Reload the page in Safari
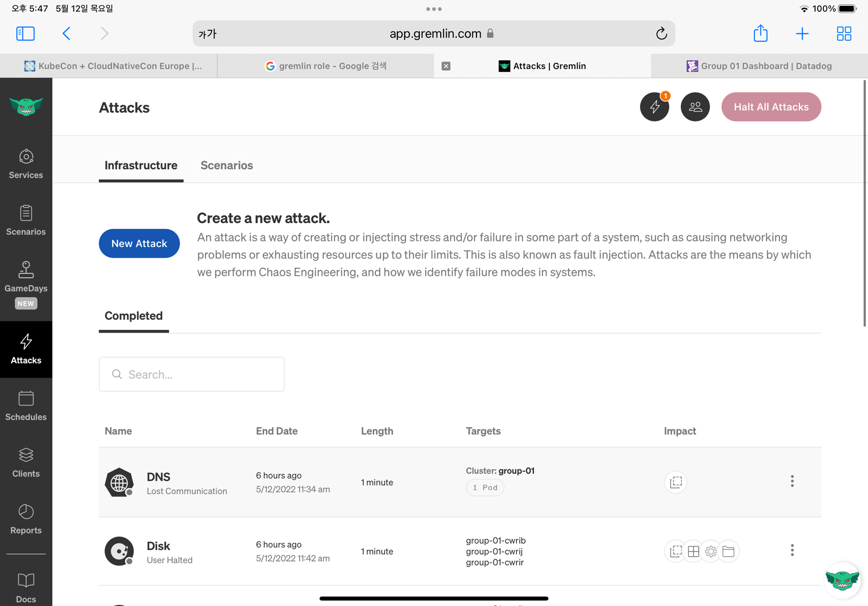868x606 pixels. pos(661,34)
